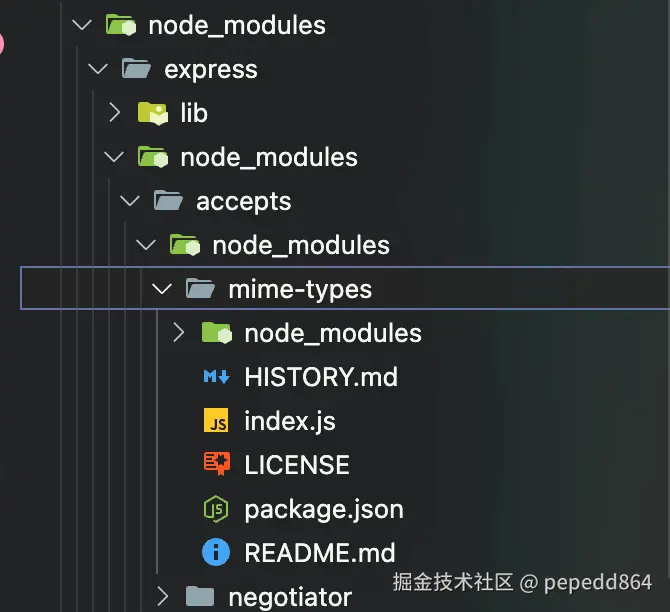The image size is (670, 612).
Task: Expand the negotiator folder chevron
Action: tap(162, 597)
